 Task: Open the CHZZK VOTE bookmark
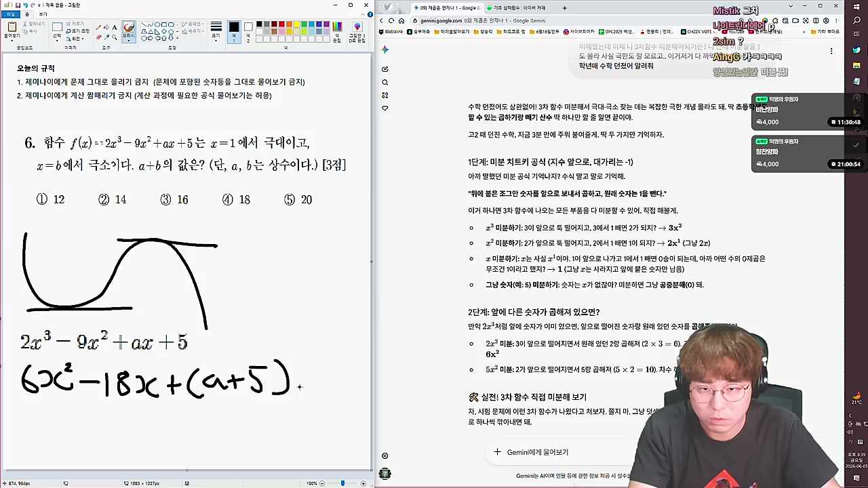(698, 31)
